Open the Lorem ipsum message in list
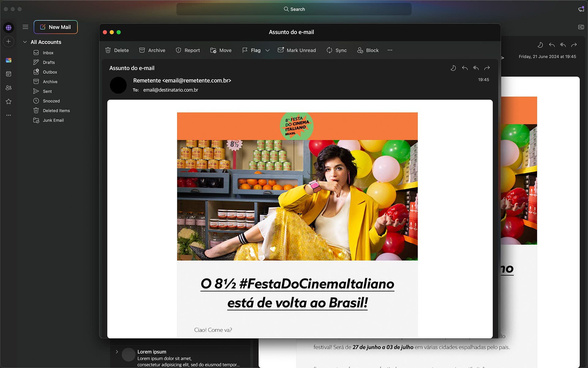The height and width of the screenshot is (368, 588). click(x=181, y=358)
